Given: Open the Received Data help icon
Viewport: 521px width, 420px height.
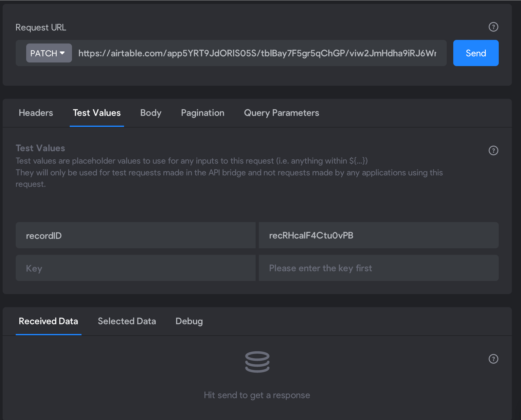Looking at the screenshot, I should pyautogui.click(x=493, y=359).
